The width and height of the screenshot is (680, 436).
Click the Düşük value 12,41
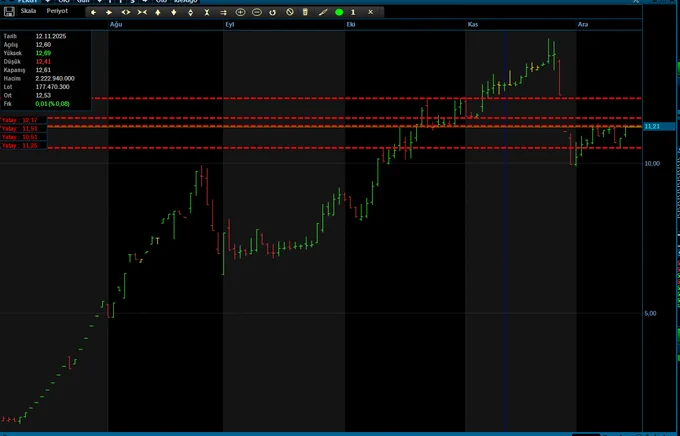point(43,62)
